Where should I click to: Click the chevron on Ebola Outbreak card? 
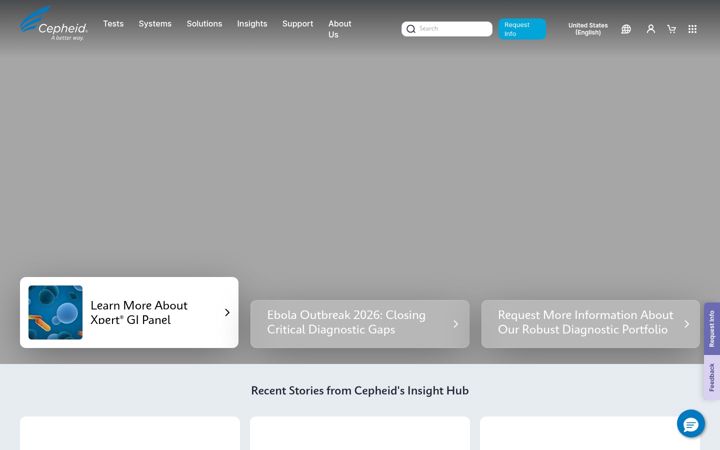[x=456, y=324]
